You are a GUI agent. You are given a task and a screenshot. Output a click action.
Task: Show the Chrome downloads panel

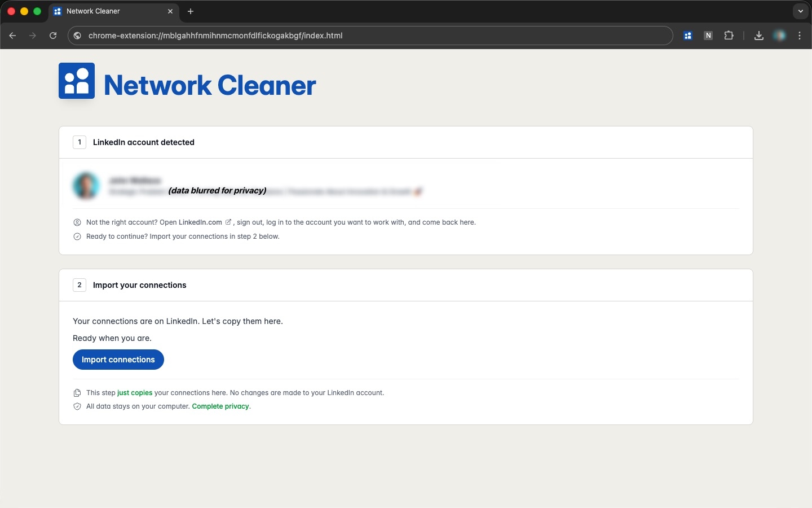759,36
